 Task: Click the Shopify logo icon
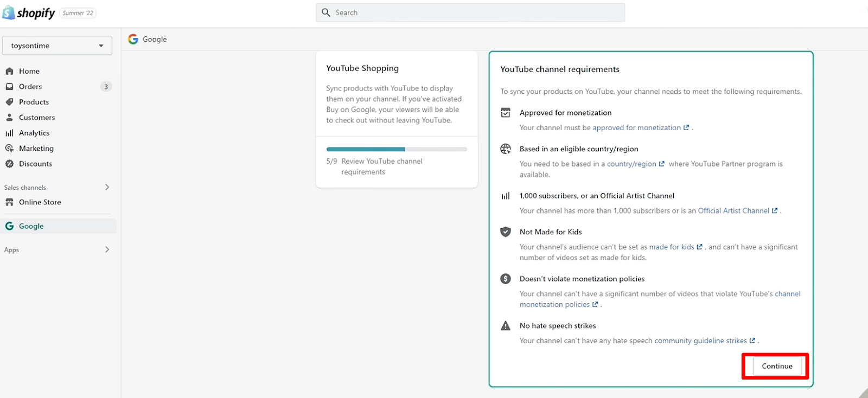pos(9,12)
